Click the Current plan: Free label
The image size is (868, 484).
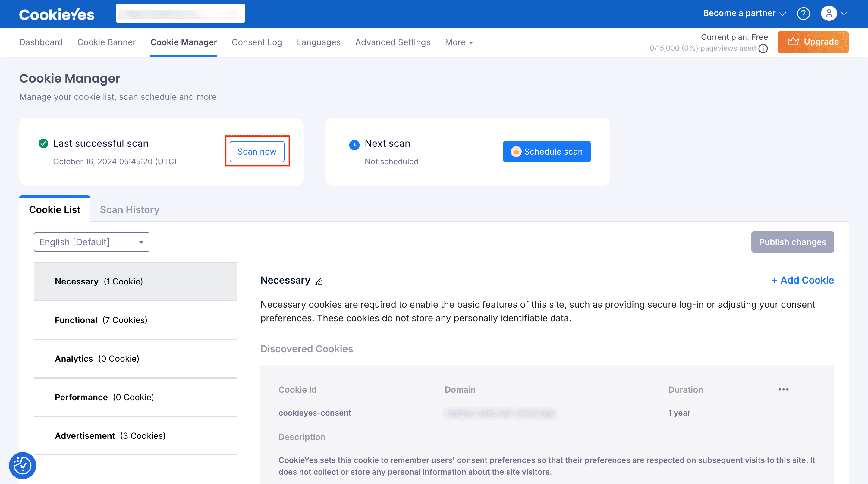[734, 37]
